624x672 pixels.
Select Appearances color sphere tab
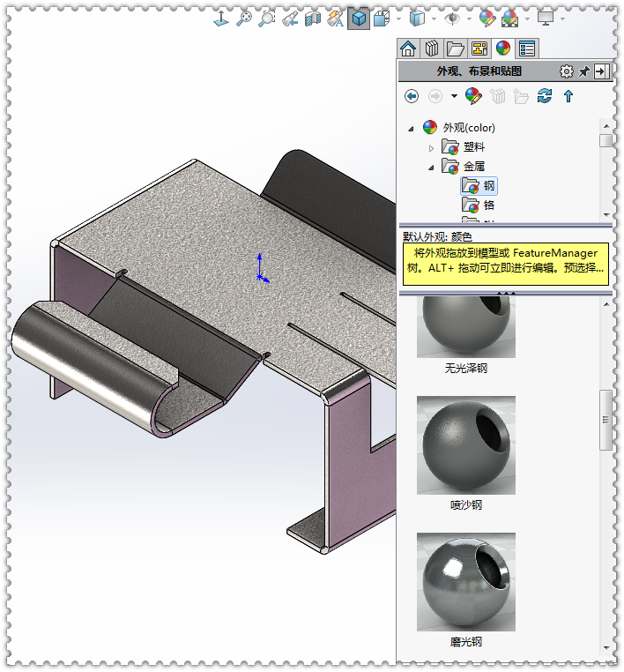point(503,48)
